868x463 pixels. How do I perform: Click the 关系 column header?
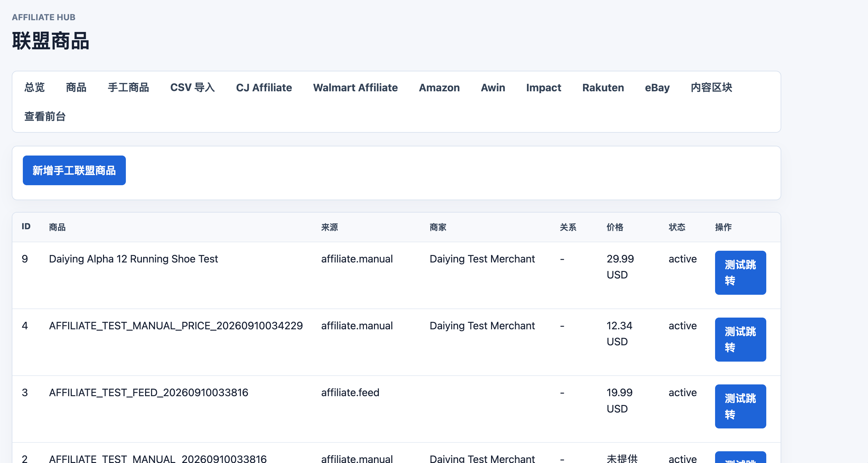pyautogui.click(x=568, y=227)
